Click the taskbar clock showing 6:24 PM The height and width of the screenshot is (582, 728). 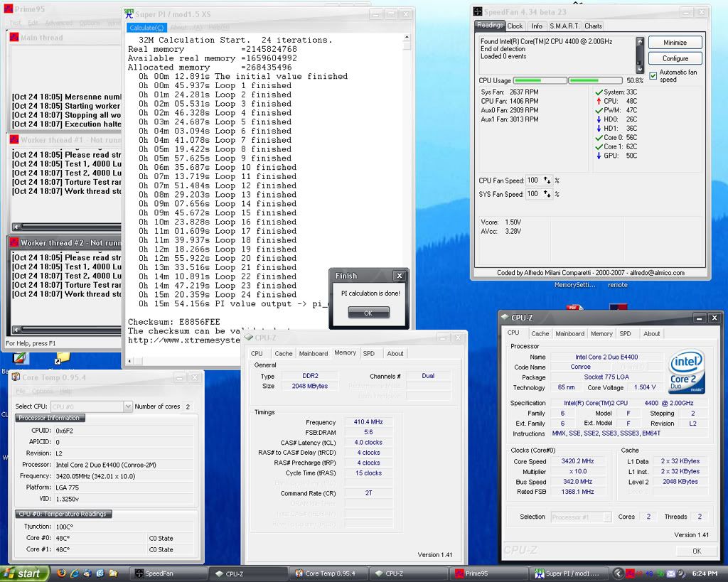click(x=705, y=573)
